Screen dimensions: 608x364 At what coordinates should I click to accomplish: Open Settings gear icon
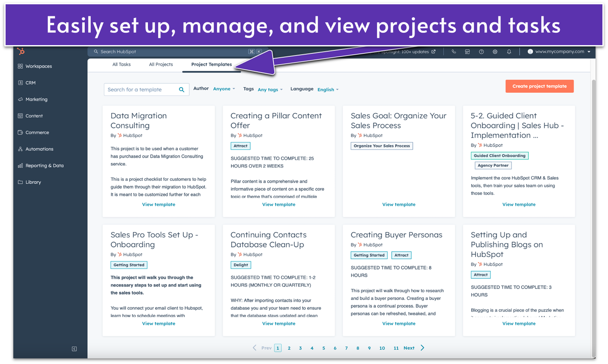click(x=495, y=52)
